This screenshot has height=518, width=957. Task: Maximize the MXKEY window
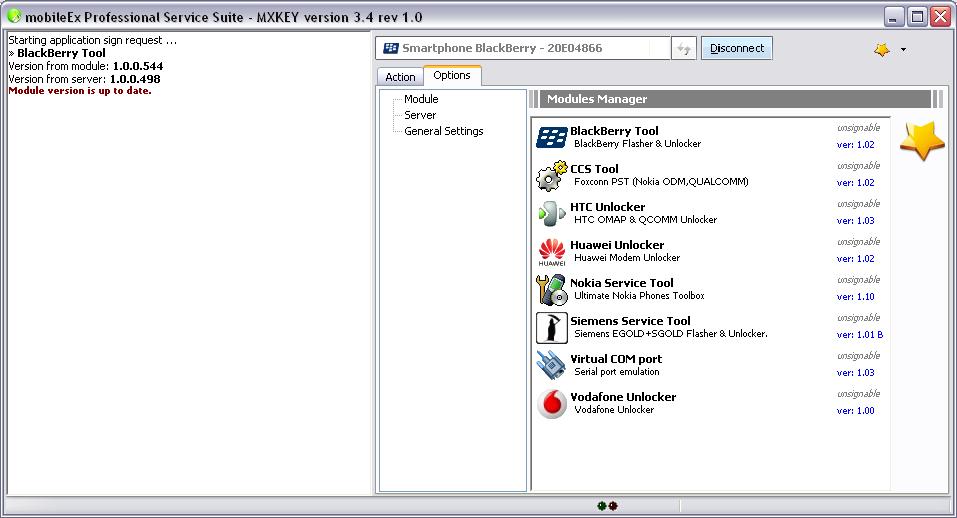click(x=917, y=16)
